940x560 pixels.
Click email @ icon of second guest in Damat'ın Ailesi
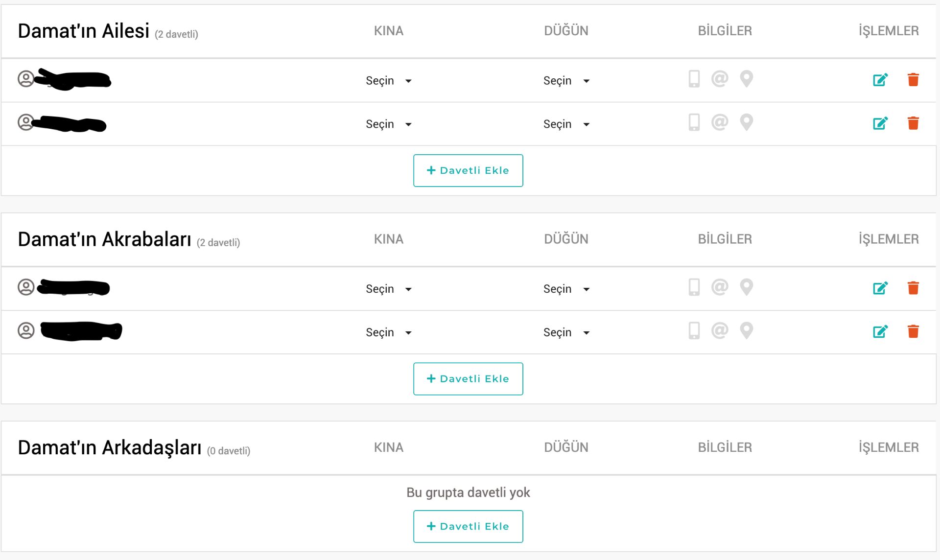pyautogui.click(x=720, y=122)
